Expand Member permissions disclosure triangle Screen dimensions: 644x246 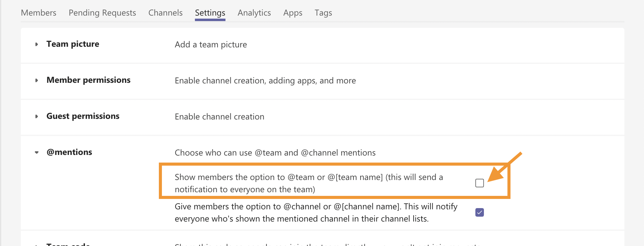[37, 80]
